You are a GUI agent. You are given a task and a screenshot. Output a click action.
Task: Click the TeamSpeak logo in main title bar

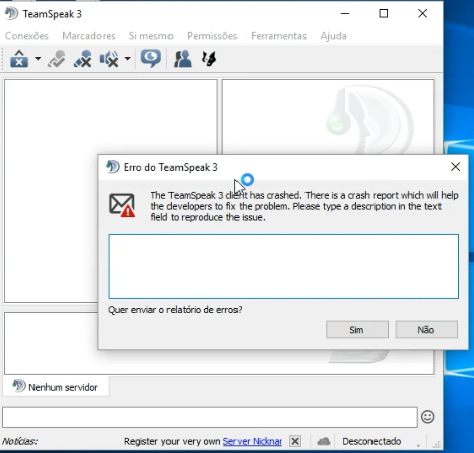[x=11, y=14]
